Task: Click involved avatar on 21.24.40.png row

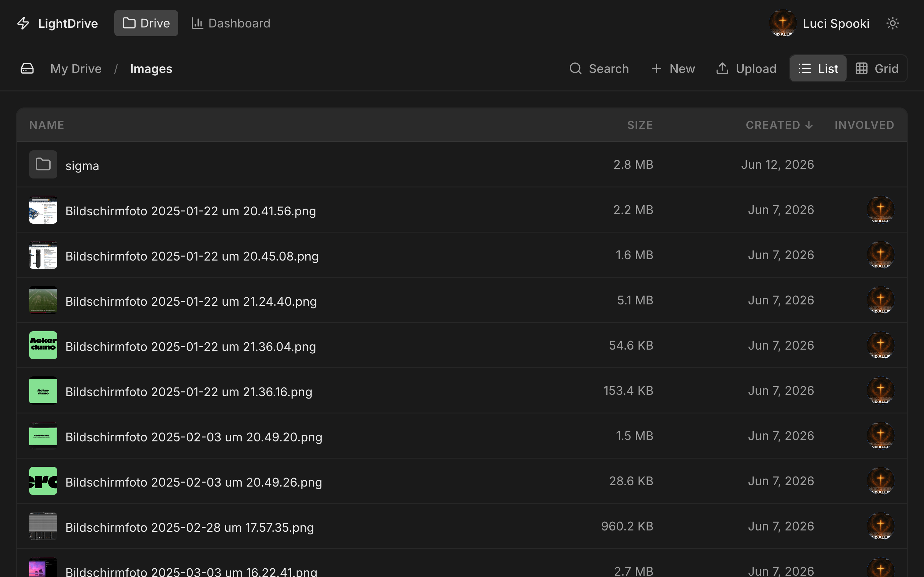Action: coord(880,300)
